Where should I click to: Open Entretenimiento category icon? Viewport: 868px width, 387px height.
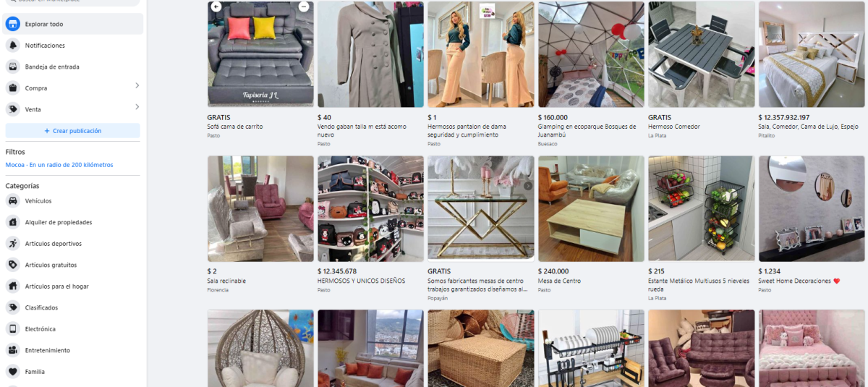(x=12, y=350)
